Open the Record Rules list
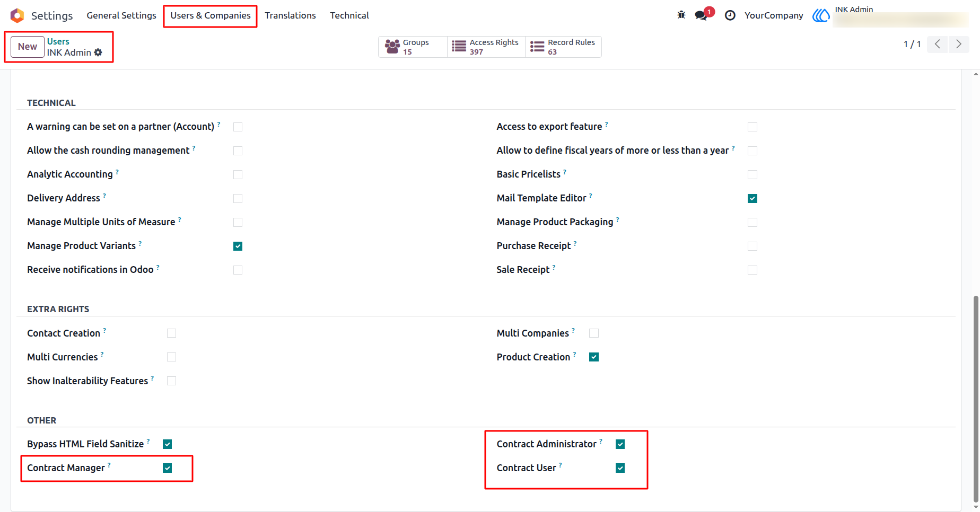This screenshot has width=980, height=512. click(x=563, y=47)
